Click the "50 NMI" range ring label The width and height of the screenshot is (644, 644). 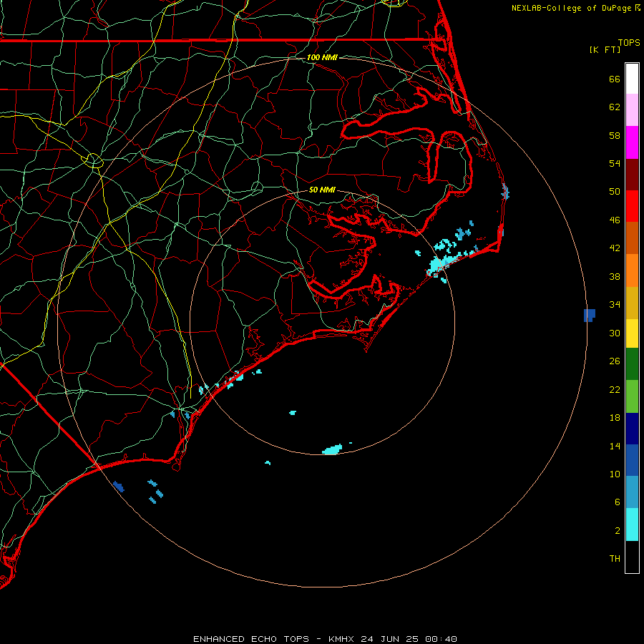pos(322,190)
